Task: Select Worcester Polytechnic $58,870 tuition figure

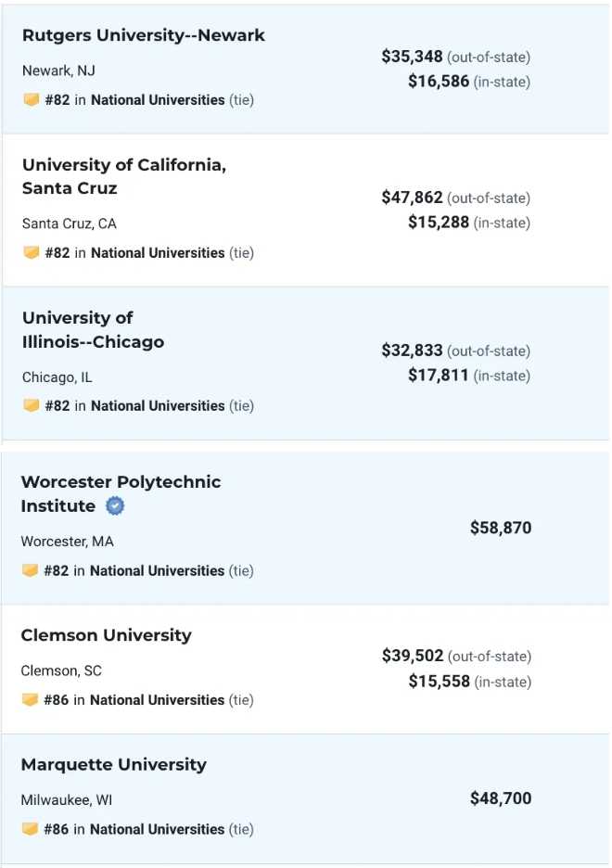Action: (501, 528)
